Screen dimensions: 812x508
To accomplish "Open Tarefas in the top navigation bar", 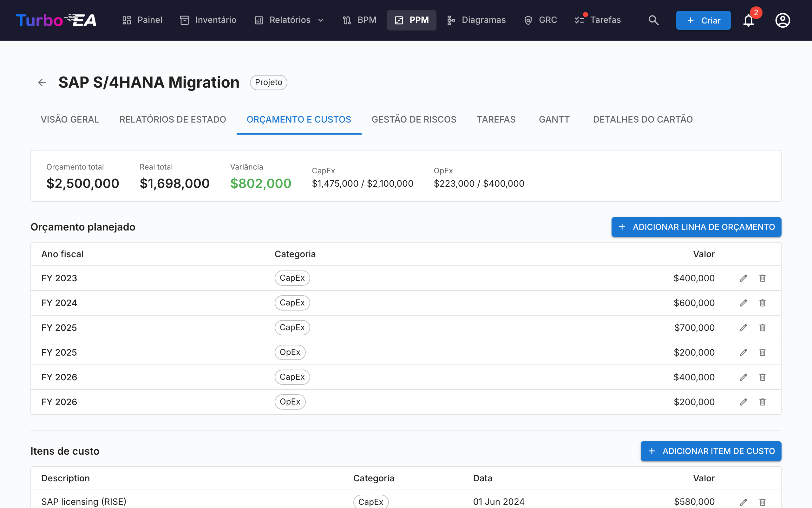I will [x=598, y=20].
